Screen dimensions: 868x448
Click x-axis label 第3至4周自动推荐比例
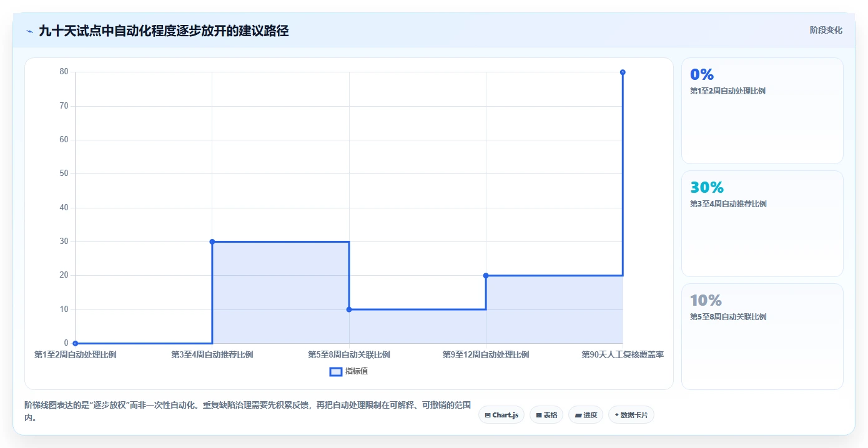212,355
